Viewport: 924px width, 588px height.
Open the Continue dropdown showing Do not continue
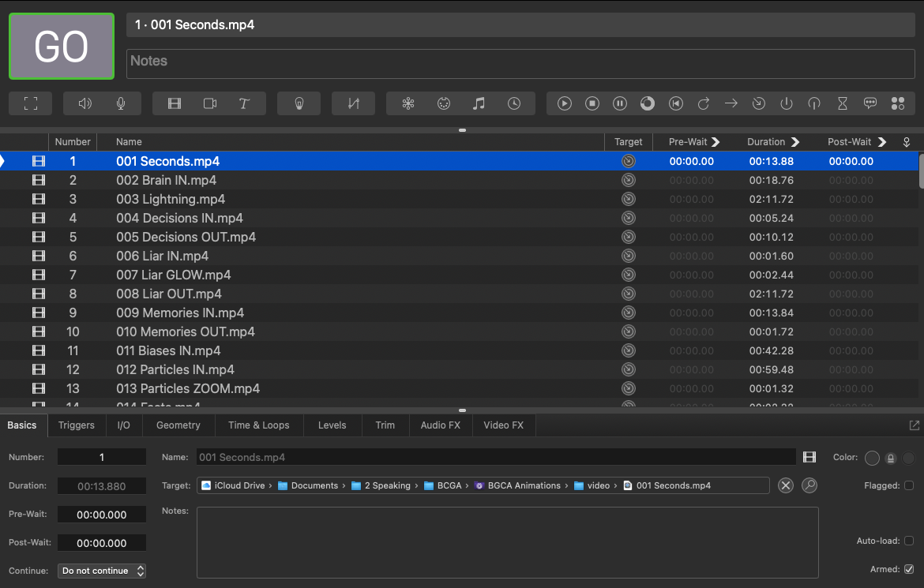[101, 570]
